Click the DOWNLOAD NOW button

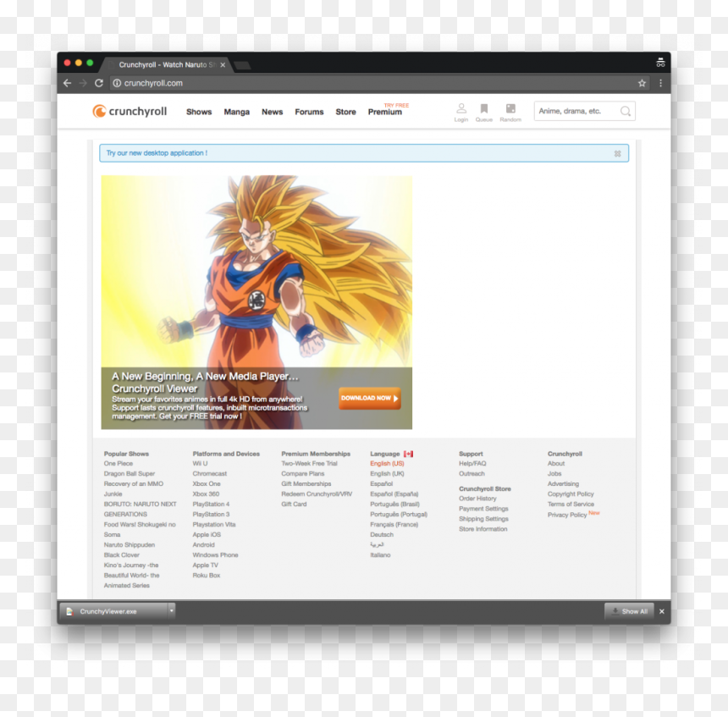click(370, 399)
